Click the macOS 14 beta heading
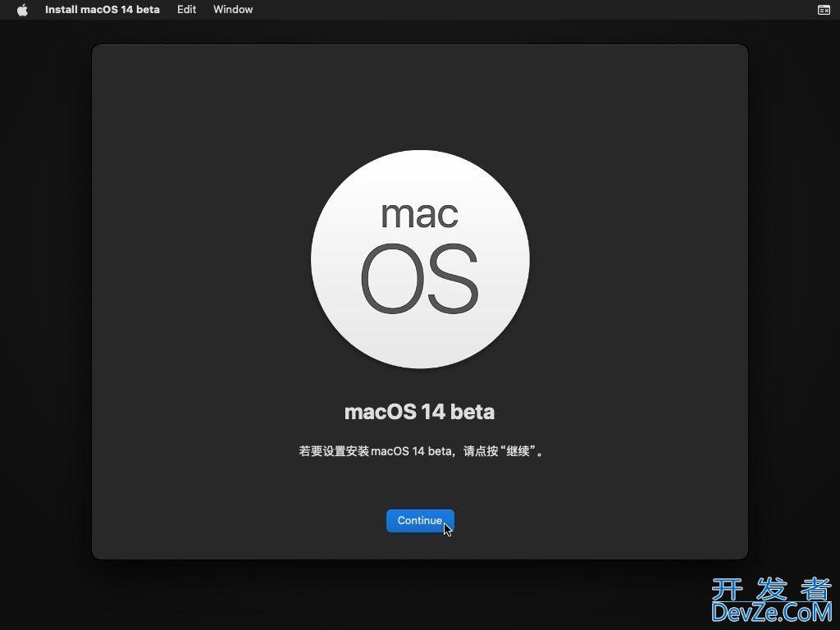Screen dimensions: 840x630 click(x=419, y=412)
